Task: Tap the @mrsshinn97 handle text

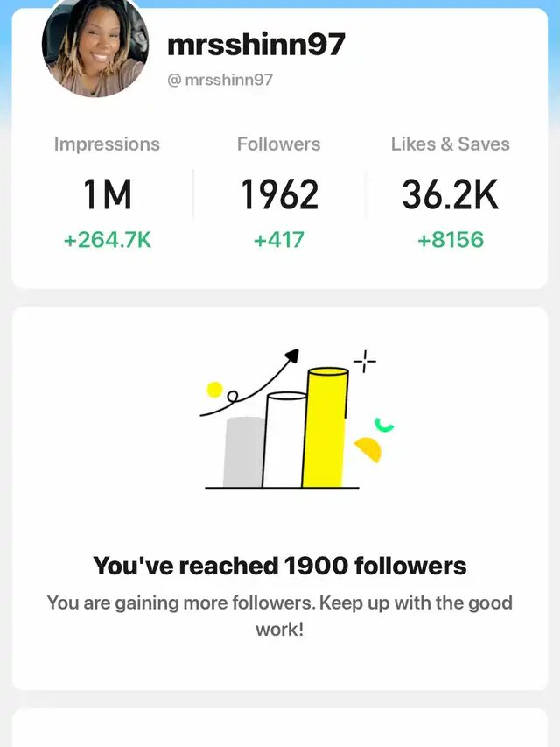Action: [x=220, y=80]
